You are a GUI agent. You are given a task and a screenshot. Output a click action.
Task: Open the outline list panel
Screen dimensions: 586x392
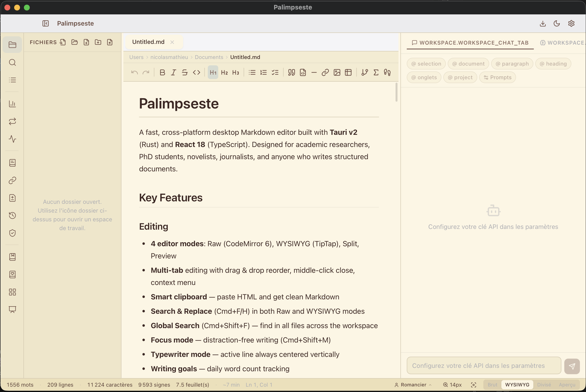point(12,80)
